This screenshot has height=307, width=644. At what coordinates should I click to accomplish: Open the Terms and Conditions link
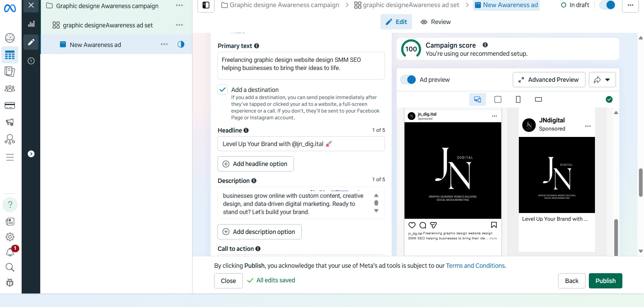pyautogui.click(x=475, y=266)
